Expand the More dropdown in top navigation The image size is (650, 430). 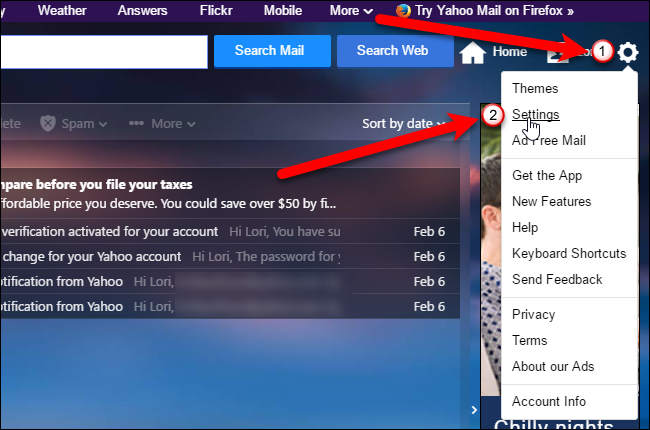(351, 10)
